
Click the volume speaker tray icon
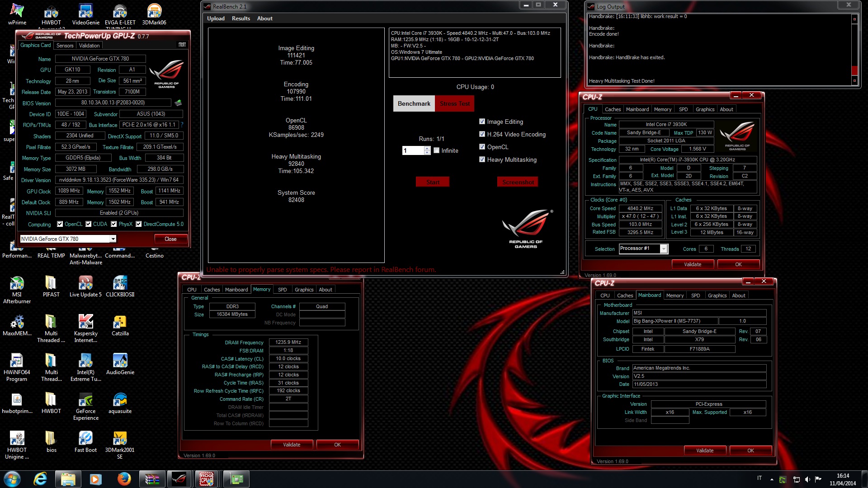807,479
